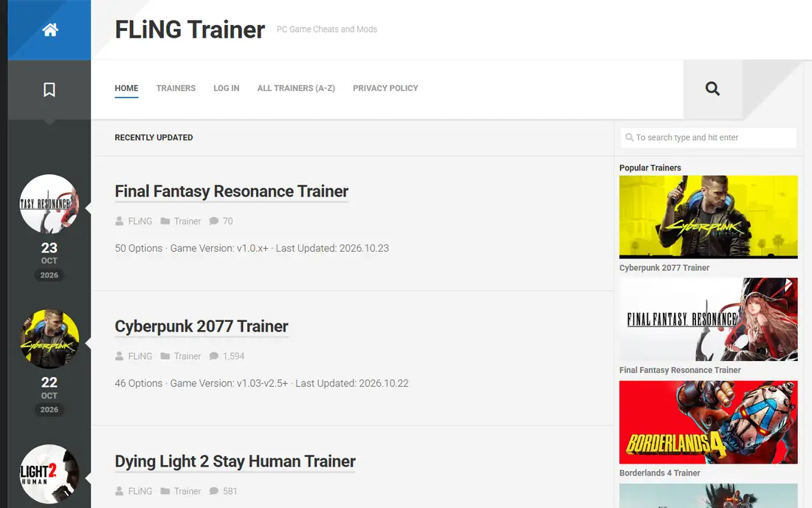Click Trainer category link under Final Fantasy Resonance
The width and height of the screenshot is (812, 508).
pyautogui.click(x=187, y=221)
